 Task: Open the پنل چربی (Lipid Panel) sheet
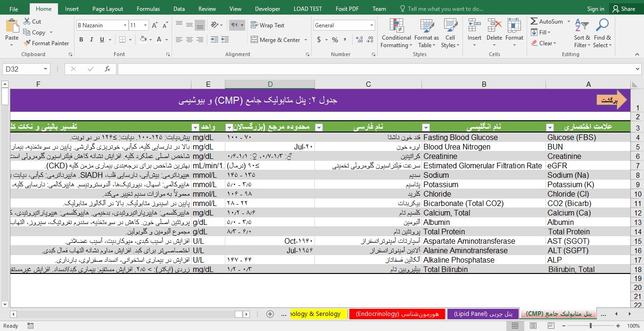coord(483,314)
